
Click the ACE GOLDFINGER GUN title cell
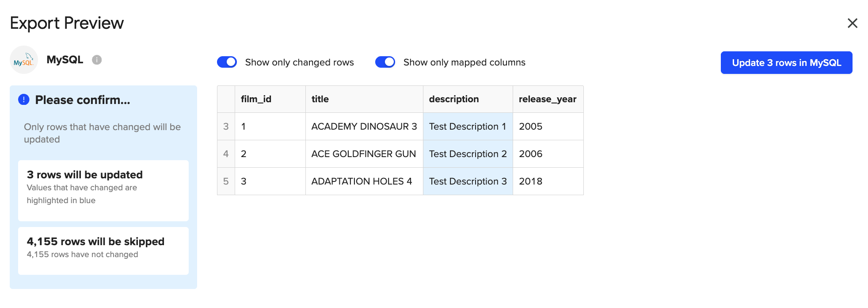click(364, 154)
